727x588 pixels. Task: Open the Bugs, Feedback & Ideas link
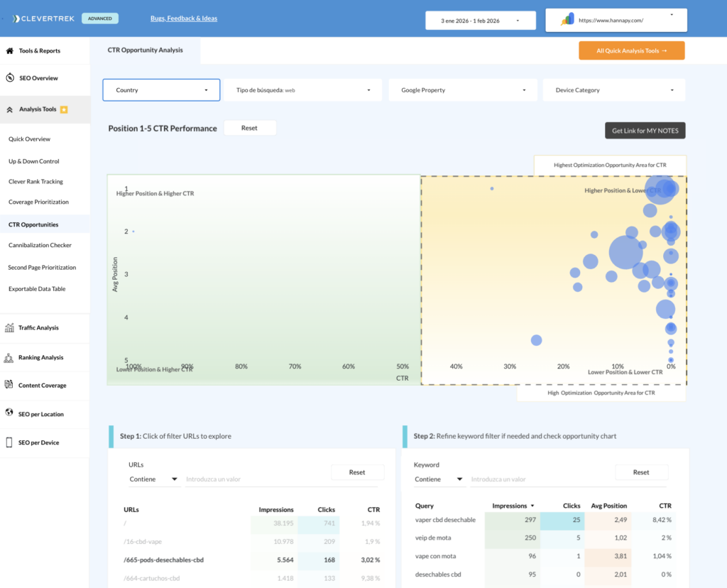184,18
